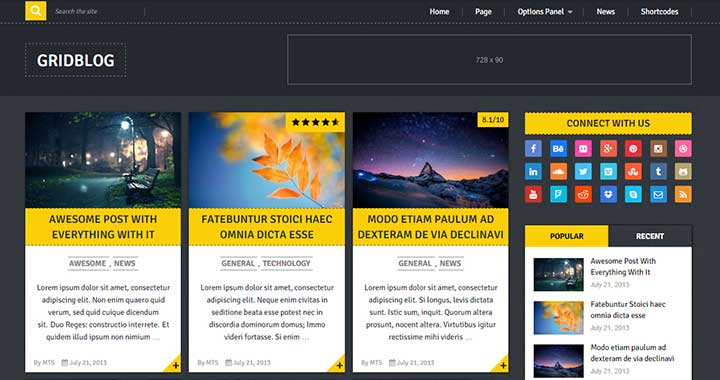The height and width of the screenshot is (380, 720).
Task: Click the orange autumn leaves post image
Action: pyautogui.click(x=267, y=160)
